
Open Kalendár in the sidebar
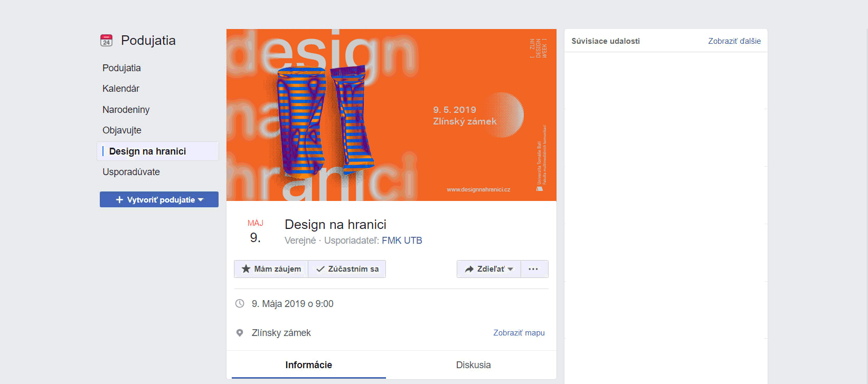click(x=121, y=89)
